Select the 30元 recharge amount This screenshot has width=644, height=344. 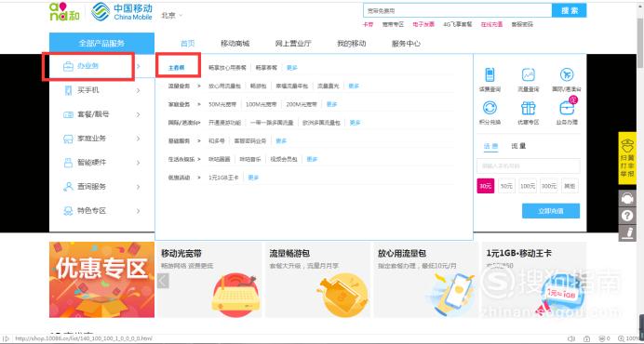pyautogui.click(x=486, y=186)
